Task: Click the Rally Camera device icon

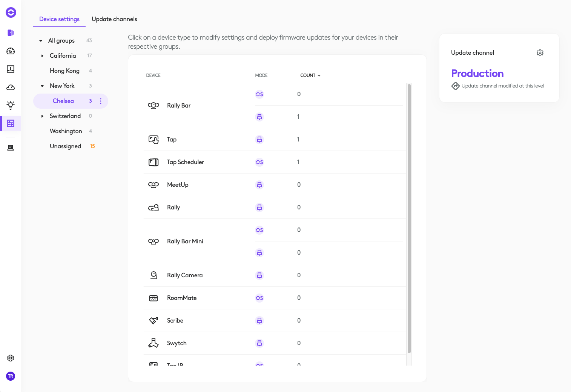Action: [x=153, y=275]
